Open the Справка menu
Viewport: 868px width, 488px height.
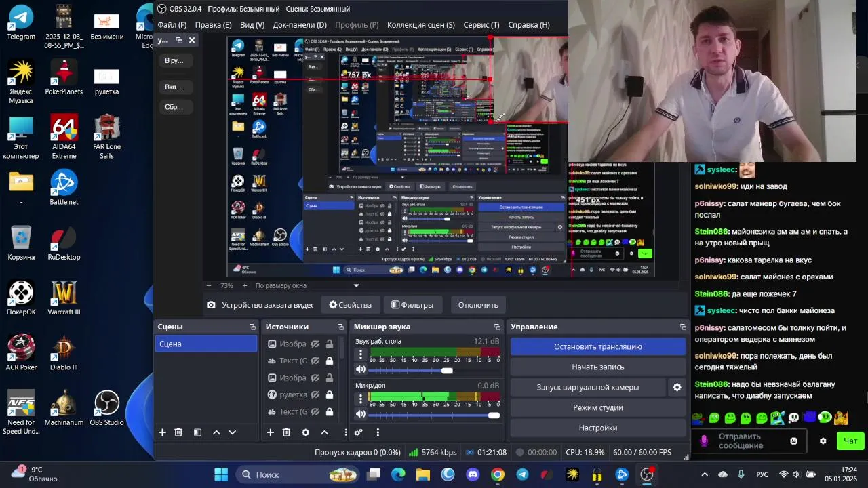click(529, 25)
